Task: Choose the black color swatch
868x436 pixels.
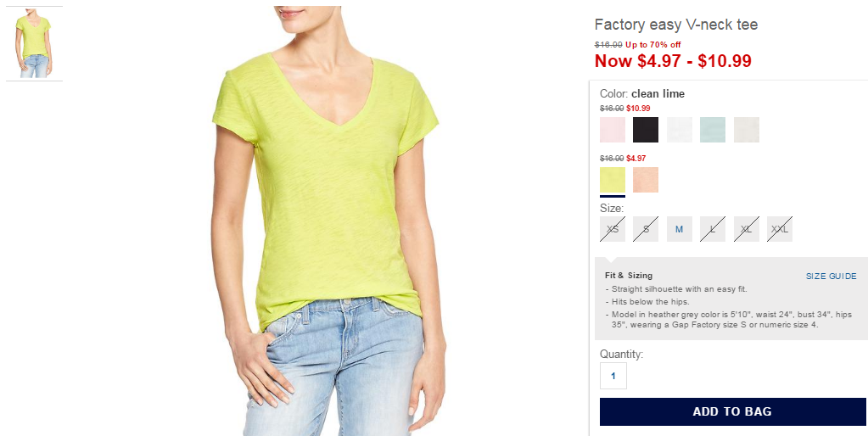Action: point(646,130)
